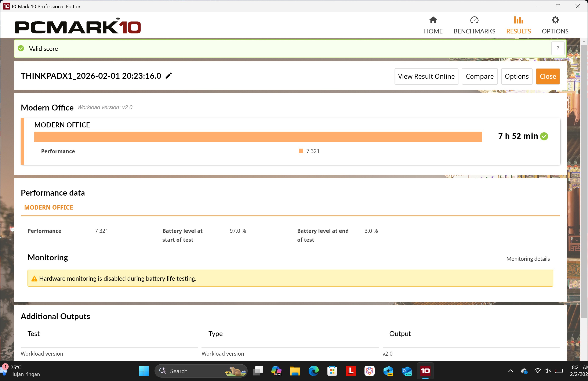
Task: Switch to the PCMark 10 taskbar window
Action: tap(425, 371)
